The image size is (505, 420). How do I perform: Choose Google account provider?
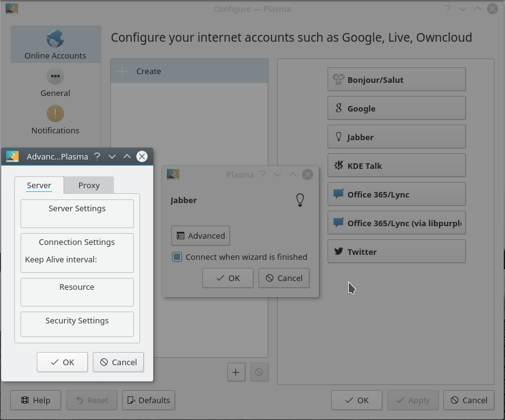coord(396,108)
